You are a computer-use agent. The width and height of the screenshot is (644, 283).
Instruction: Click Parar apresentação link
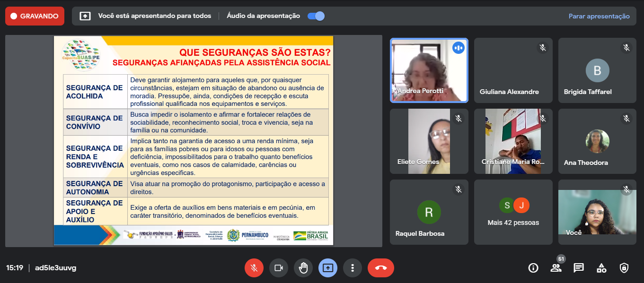click(x=599, y=16)
